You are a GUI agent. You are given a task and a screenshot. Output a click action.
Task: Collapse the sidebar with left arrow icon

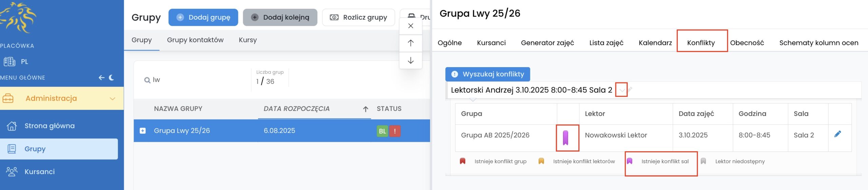click(101, 78)
